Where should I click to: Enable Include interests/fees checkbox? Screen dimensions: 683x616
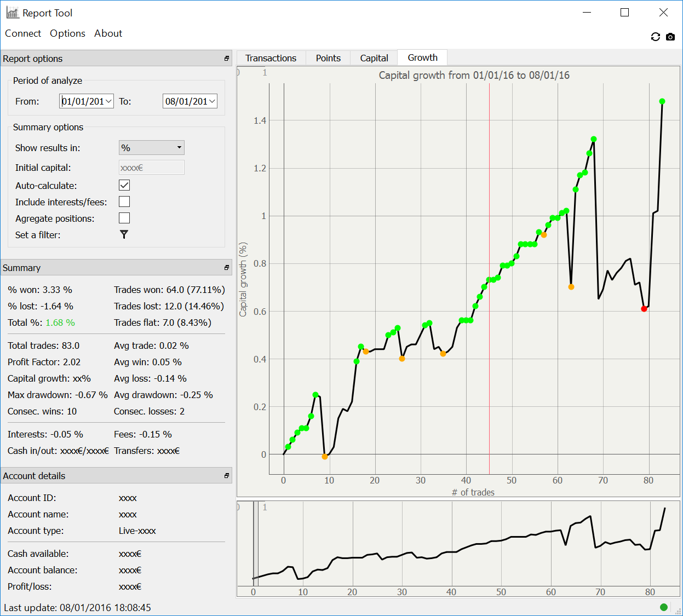[x=124, y=202]
